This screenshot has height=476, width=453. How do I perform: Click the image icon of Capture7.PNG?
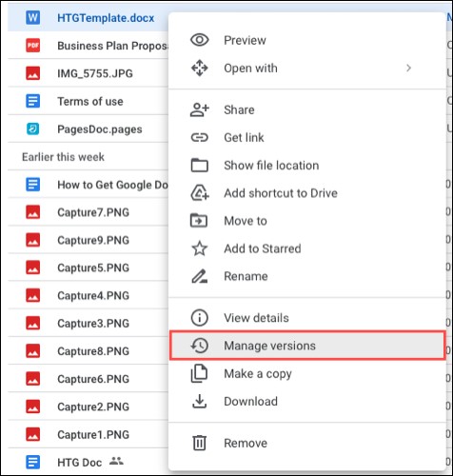32,212
